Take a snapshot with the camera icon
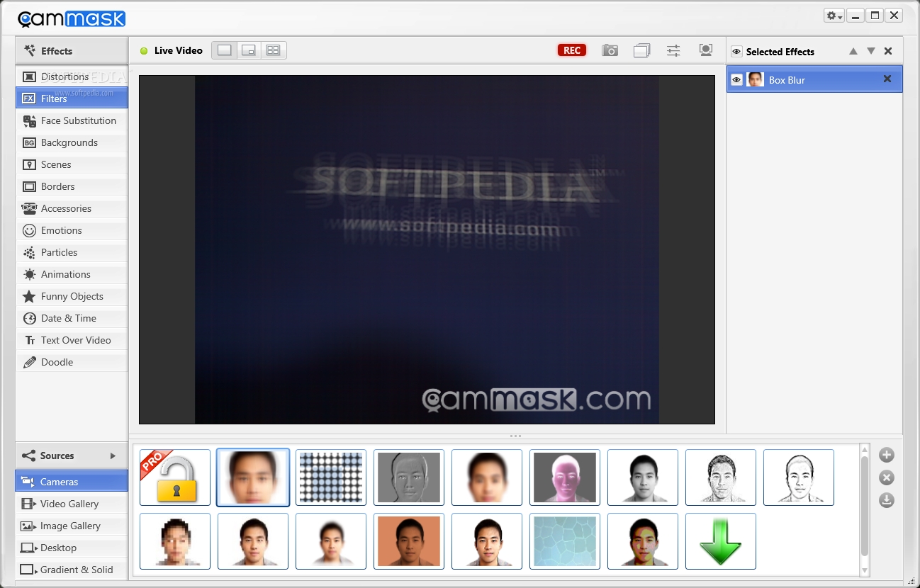This screenshot has height=588, width=920. click(x=610, y=50)
